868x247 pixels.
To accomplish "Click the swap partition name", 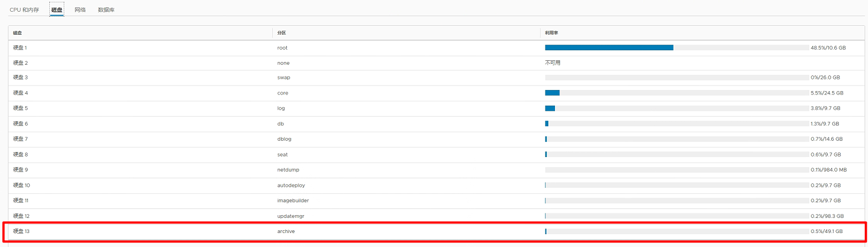I will [283, 78].
